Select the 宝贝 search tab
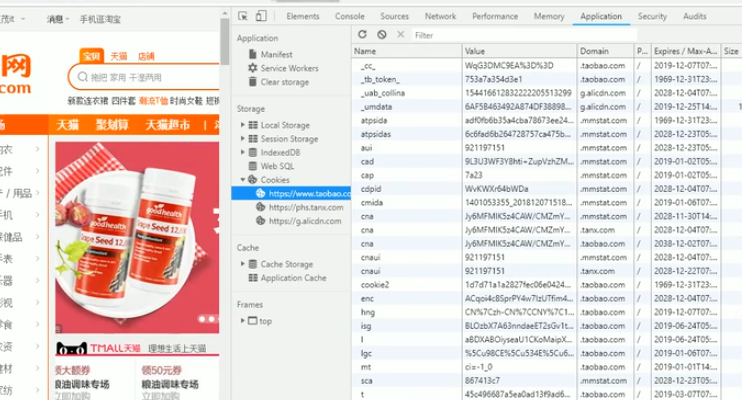 [91, 56]
